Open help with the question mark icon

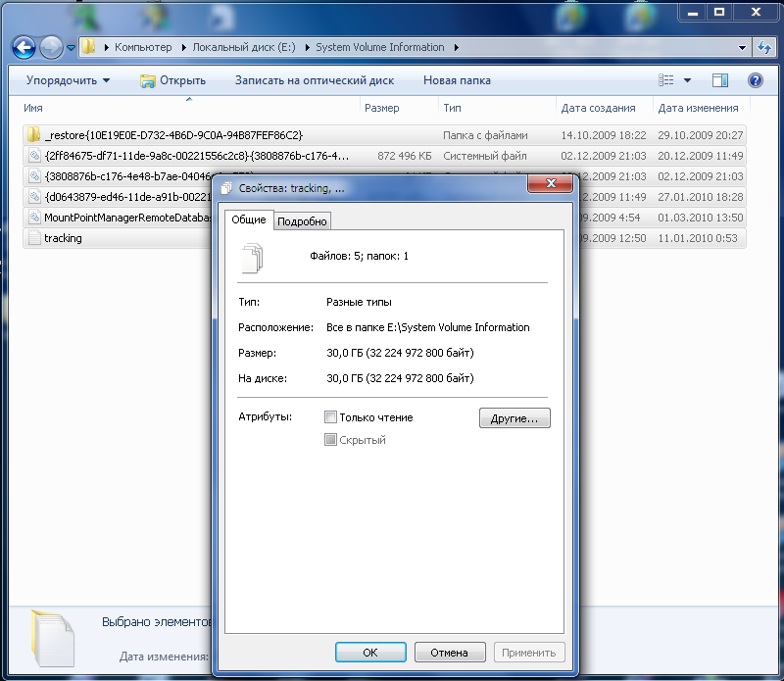[756, 80]
